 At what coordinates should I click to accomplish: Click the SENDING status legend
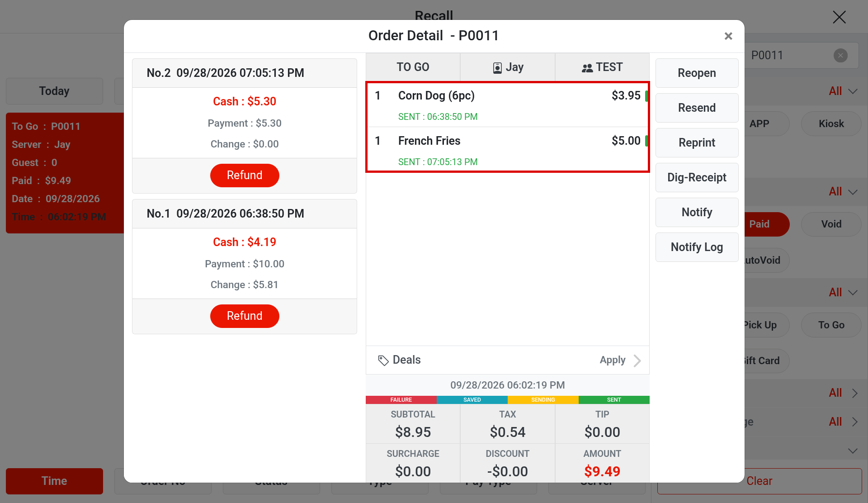tap(543, 400)
